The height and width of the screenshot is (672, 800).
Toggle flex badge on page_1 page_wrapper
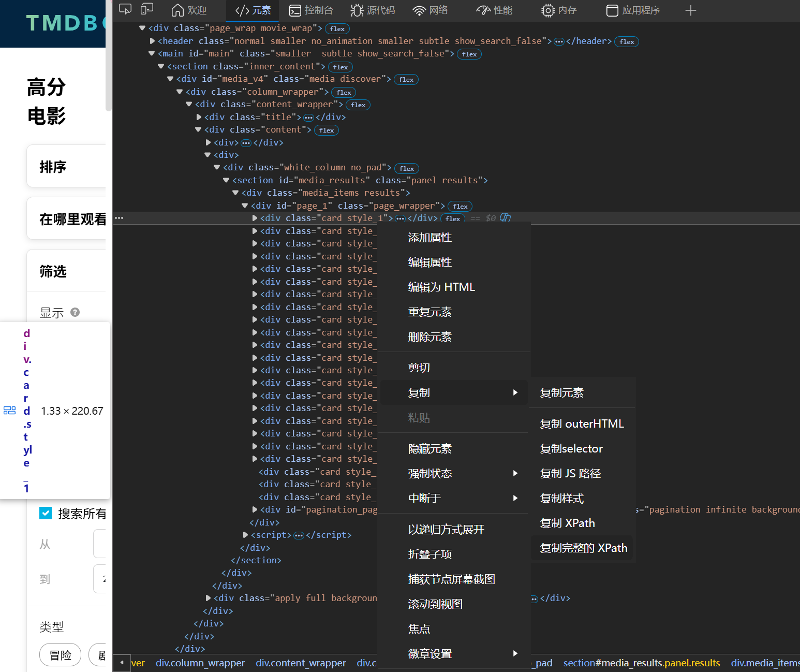pyautogui.click(x=460, y=207)
